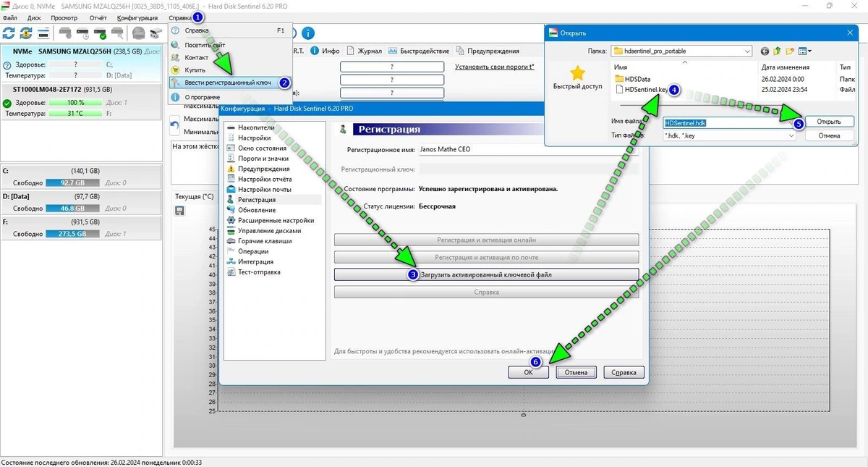This screenshot has width=868, height=467.
Task: Choose О программе in the help menu
Action: [230, 97]
